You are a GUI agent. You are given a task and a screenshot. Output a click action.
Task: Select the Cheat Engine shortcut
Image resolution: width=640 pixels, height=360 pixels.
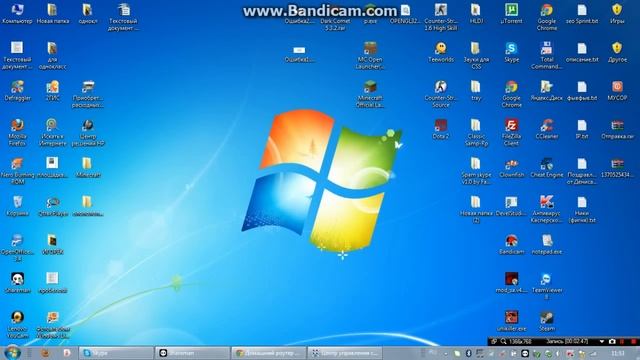click(547, 167)
